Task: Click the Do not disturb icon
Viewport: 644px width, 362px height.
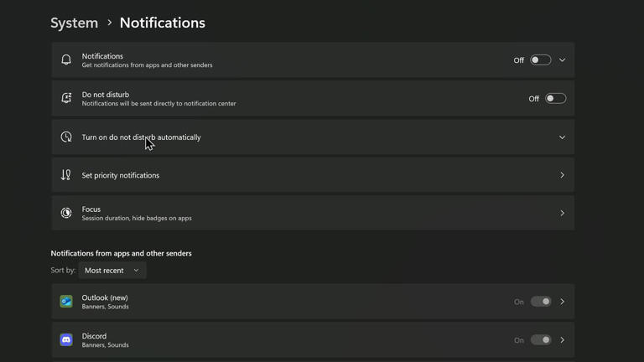Action: [66, 99]
